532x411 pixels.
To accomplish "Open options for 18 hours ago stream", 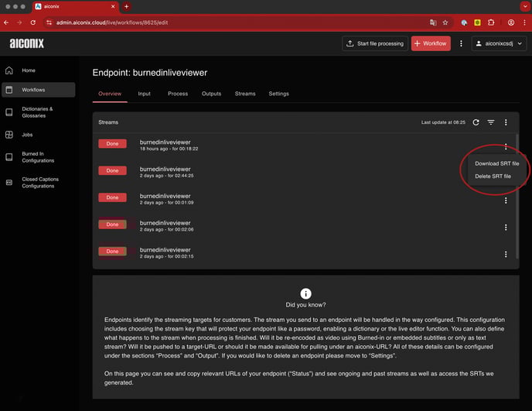I will (x=506, y=146).
